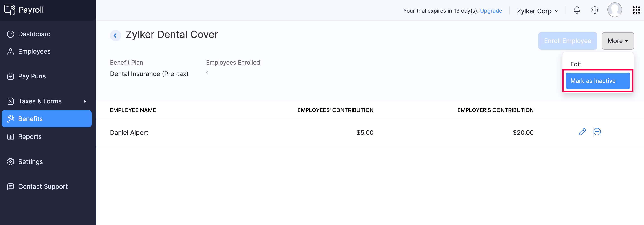Screen dimensions: 644x225
Task: Edit Daniel Alpert's contribution pencil icon
Action: [582, 132]
